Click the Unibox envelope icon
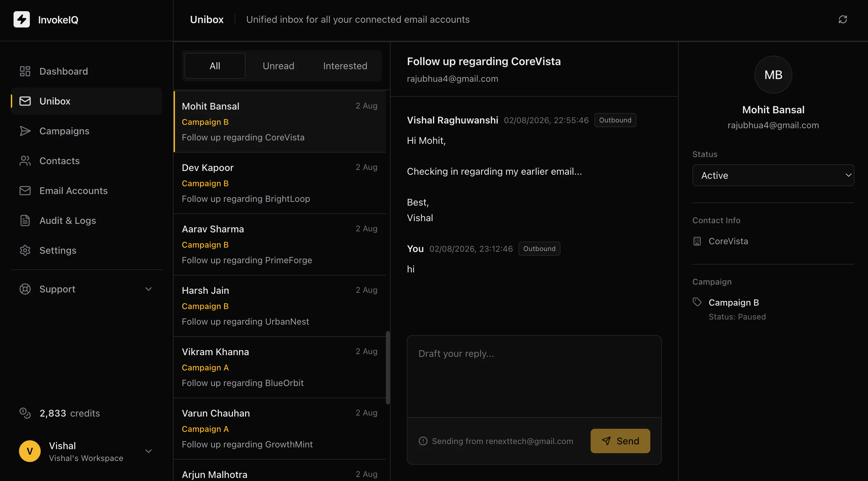 coord(25,101)
